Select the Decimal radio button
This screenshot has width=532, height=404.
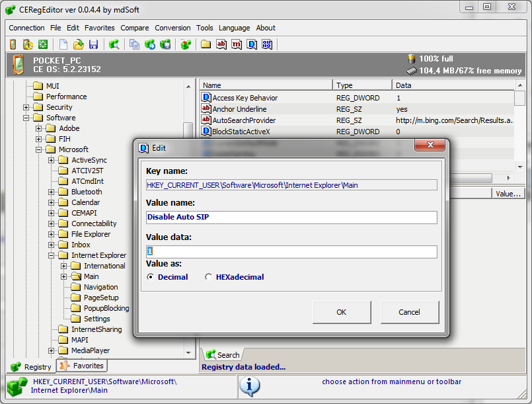click(150, 277)
